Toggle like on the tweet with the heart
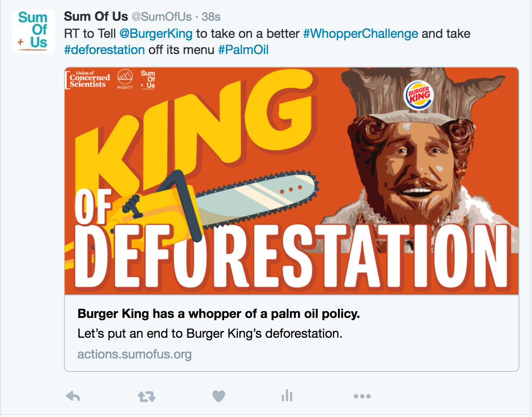 (x=219, y=396)
